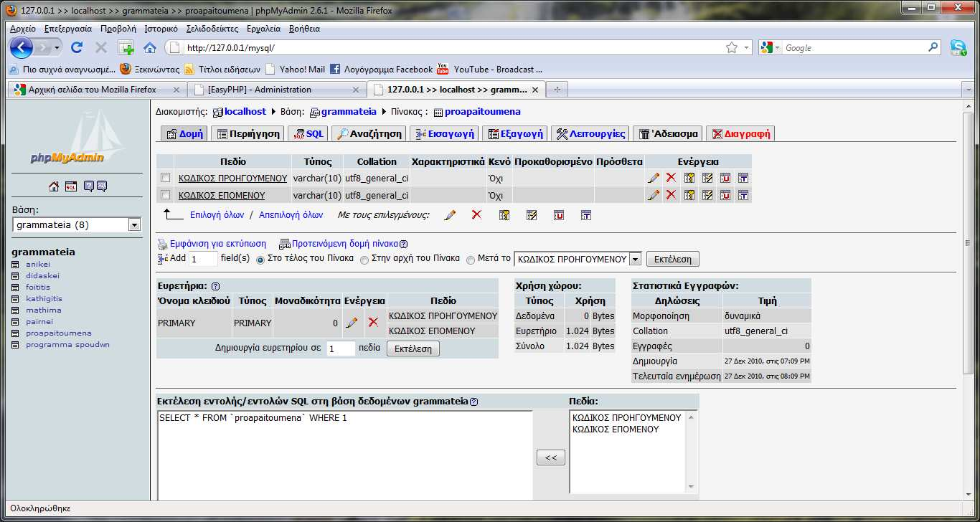
Task: Delete the ΚΩΔΙΚΟΣ ΠΡΟΗΓΟΥΜΕΝΟΥ field with red X
Action: click(x=671, y=177)
